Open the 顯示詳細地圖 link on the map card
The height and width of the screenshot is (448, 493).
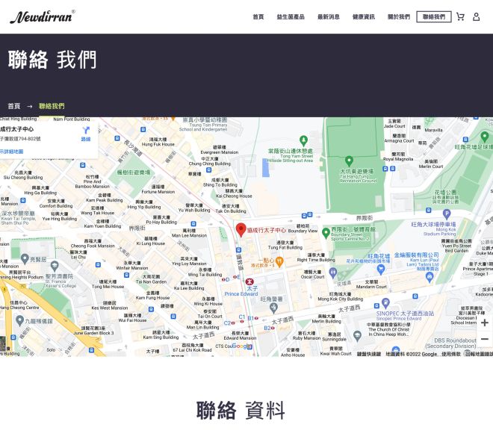pyautogui.click(x=12, y=152)
